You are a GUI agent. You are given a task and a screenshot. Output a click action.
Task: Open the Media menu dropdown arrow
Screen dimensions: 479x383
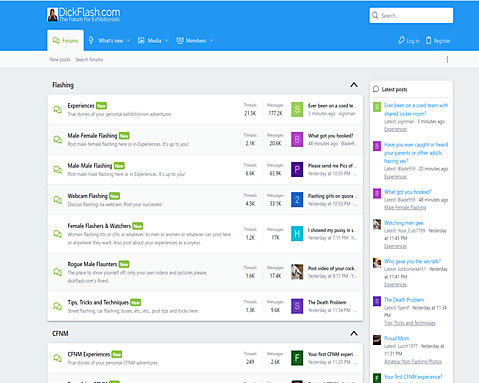tap(166, 41)
